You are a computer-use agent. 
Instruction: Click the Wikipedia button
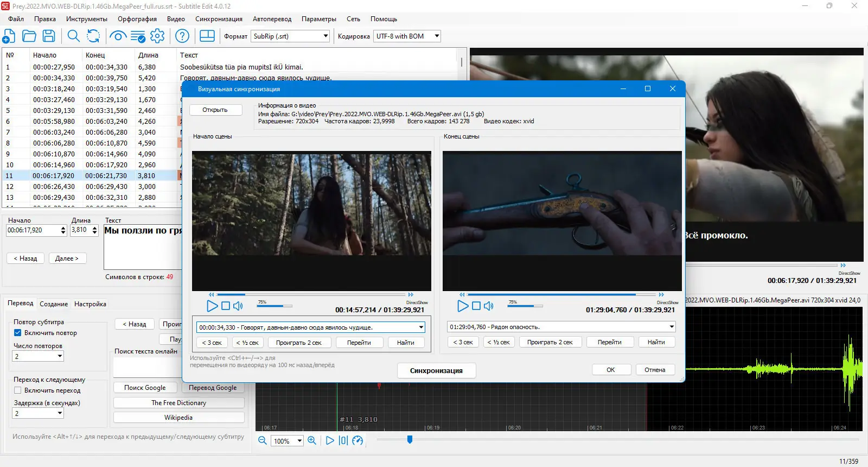pyautogui.click(x=178, y=418)
